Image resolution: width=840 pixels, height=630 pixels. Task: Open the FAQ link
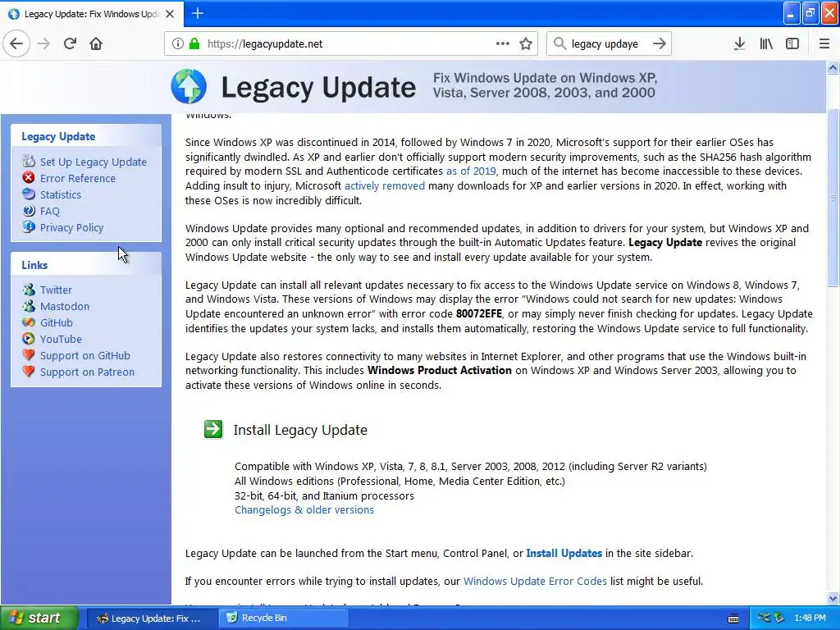point(50,211)
